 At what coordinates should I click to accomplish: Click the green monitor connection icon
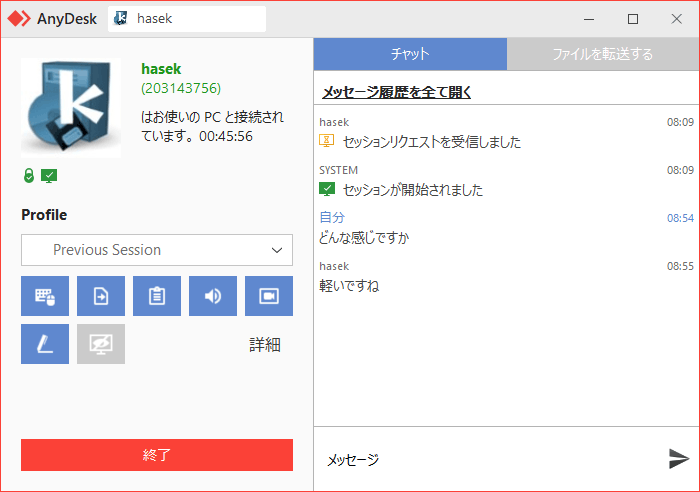pos(49,176)
